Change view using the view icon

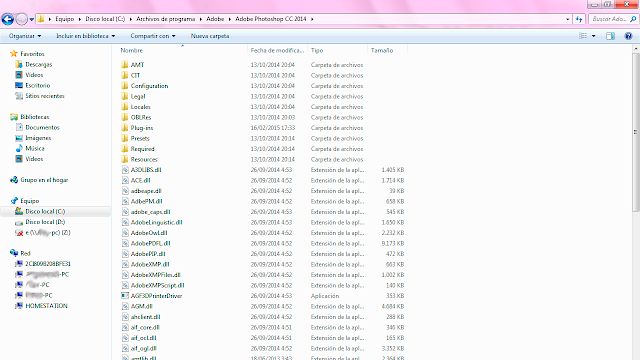pyautogui.click(x=583, y=36)
